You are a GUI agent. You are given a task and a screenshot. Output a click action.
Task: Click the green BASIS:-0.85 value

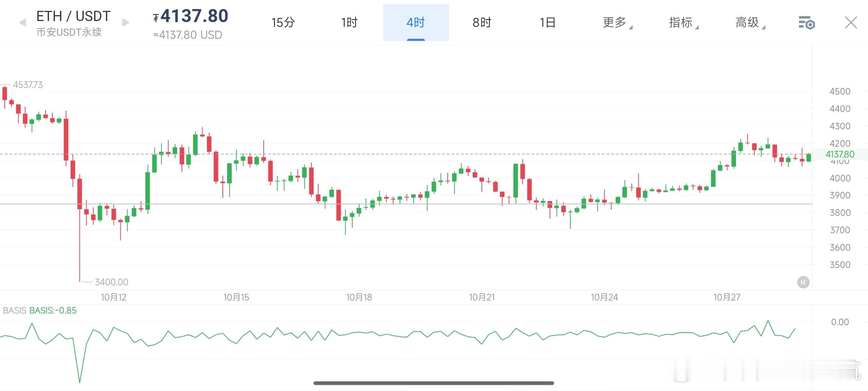point(53,311)
